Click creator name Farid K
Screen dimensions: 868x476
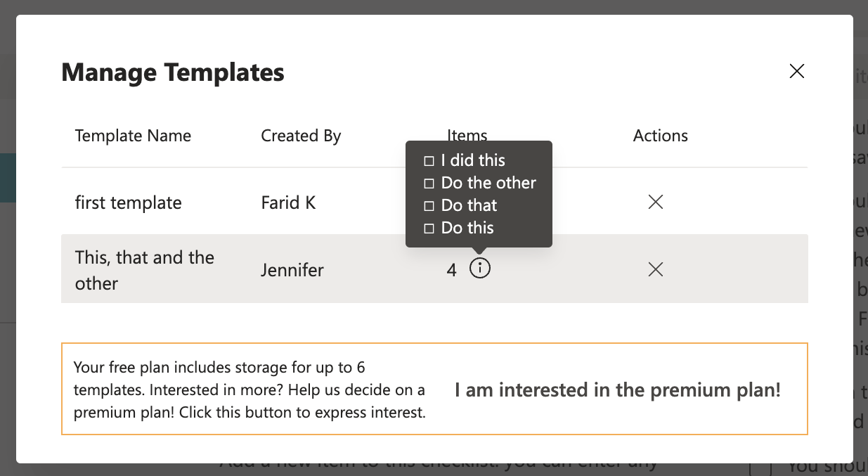pos(288,203)
